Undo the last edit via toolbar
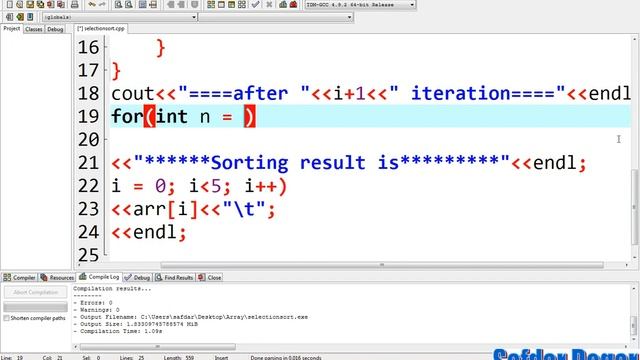 pyautogui.click(x=92, y=4)
